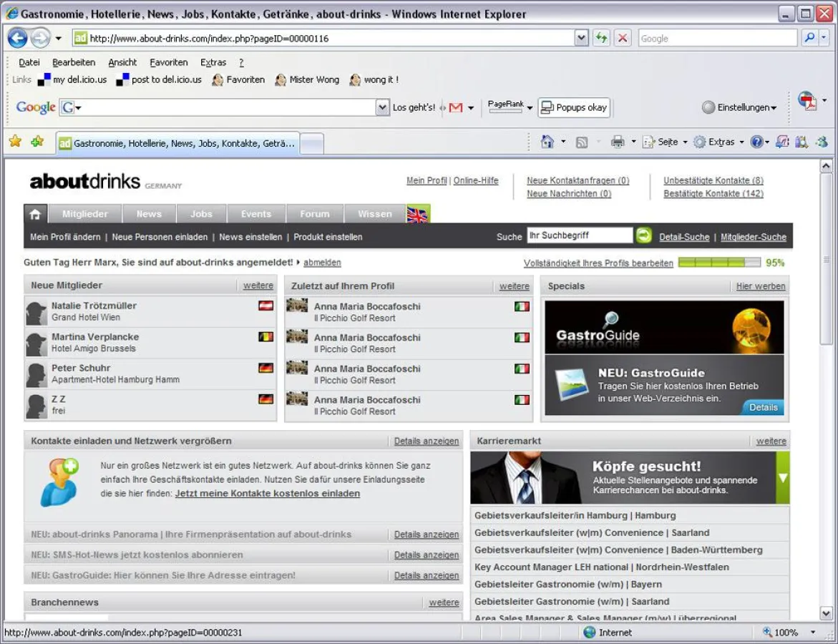Switch to the Jobs navigation tab
Image resolution: width=838 pixels, height=644 pixels.
[x=201, y=214]
